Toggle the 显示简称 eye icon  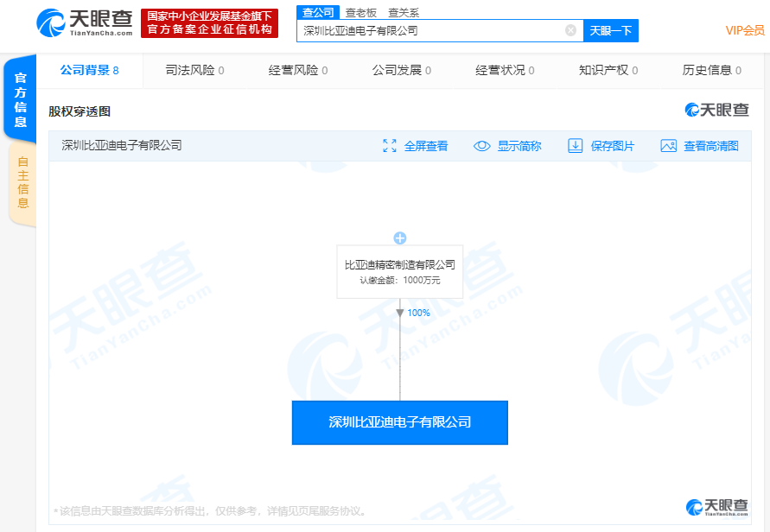pyautogui.click(x=481, y=146)
